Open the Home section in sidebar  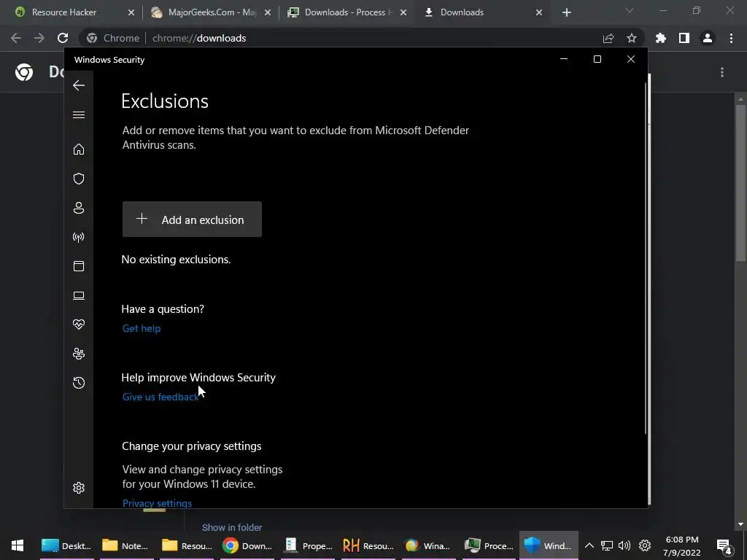[x=79, y=149]
